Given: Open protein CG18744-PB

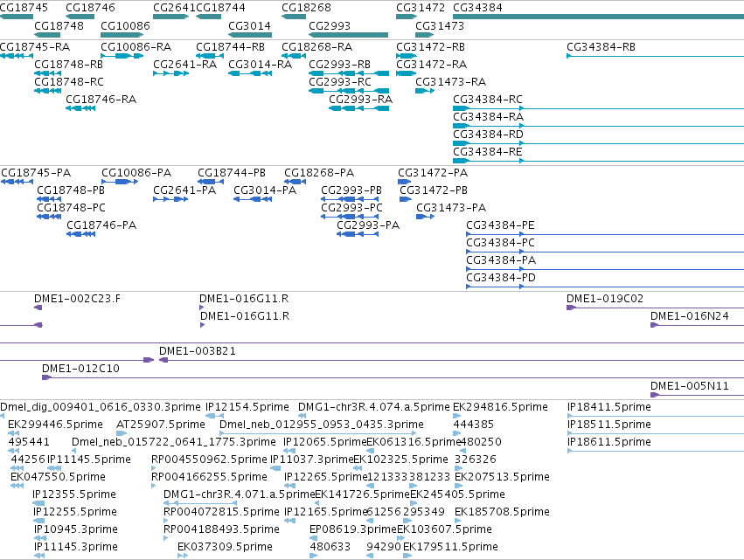Looking at the screenshot, I should click(232, 173).
